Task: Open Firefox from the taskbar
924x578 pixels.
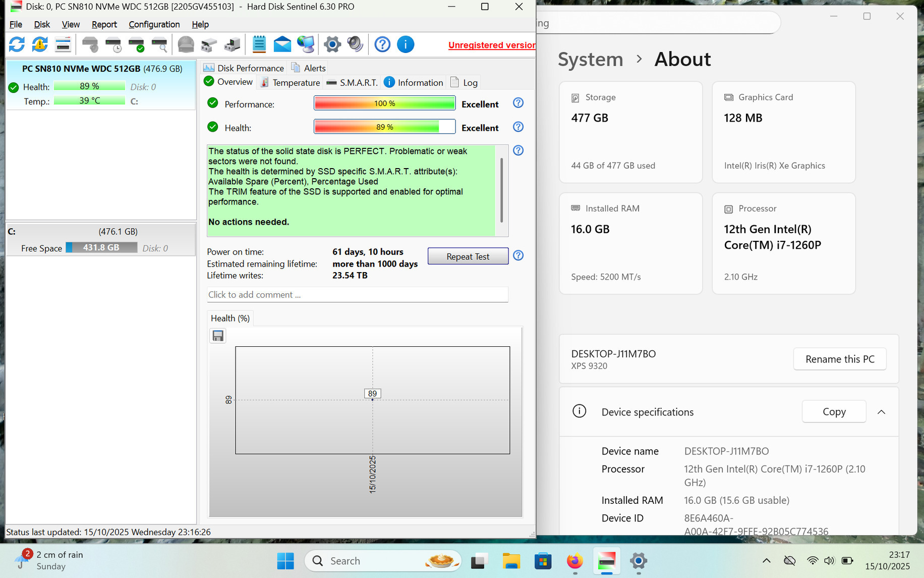Action: (575, 561)
